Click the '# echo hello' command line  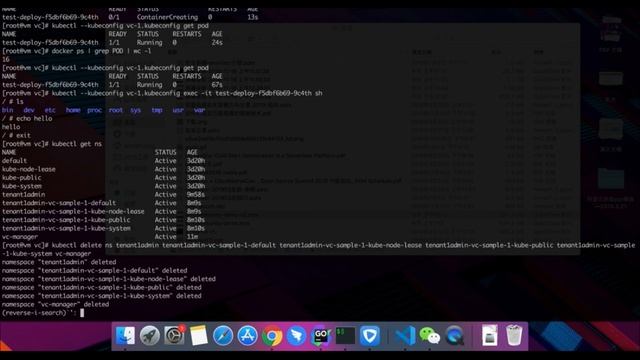(x=27, y=118)
